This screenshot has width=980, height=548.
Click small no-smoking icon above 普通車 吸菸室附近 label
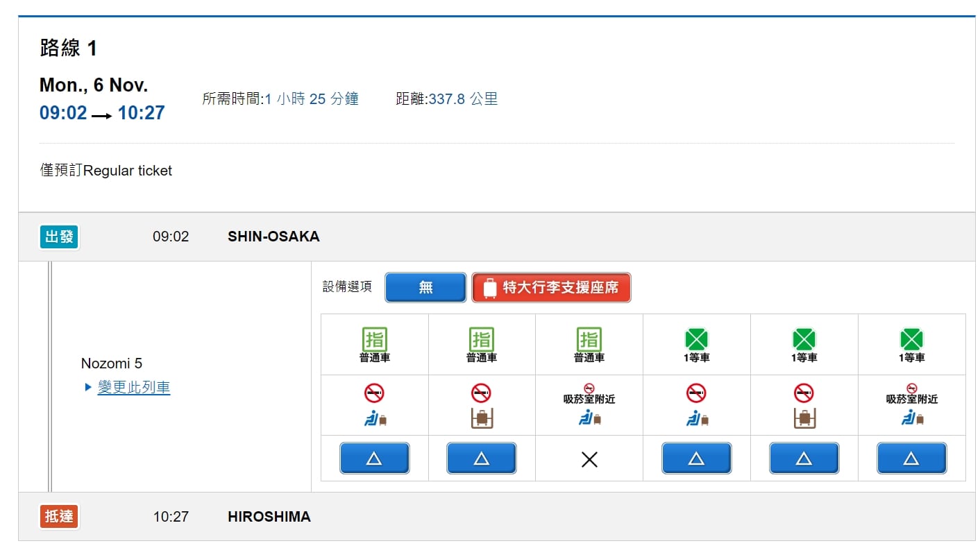(x=589, y=388)
